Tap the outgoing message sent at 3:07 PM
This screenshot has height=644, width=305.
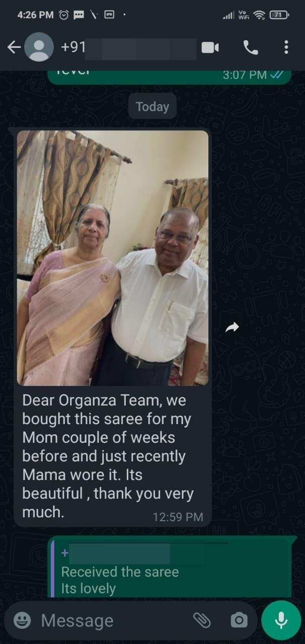[x=169, y=76]
